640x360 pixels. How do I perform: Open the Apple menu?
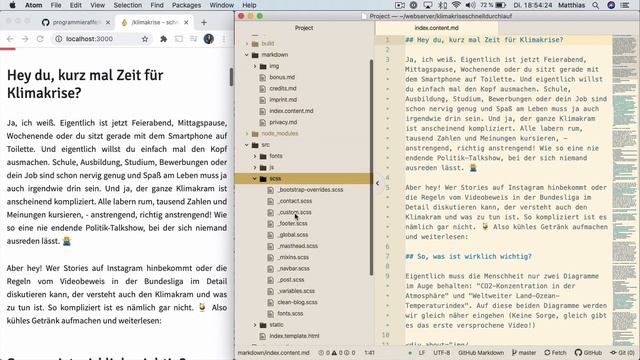pyautogui.click(x=12, y=5)
